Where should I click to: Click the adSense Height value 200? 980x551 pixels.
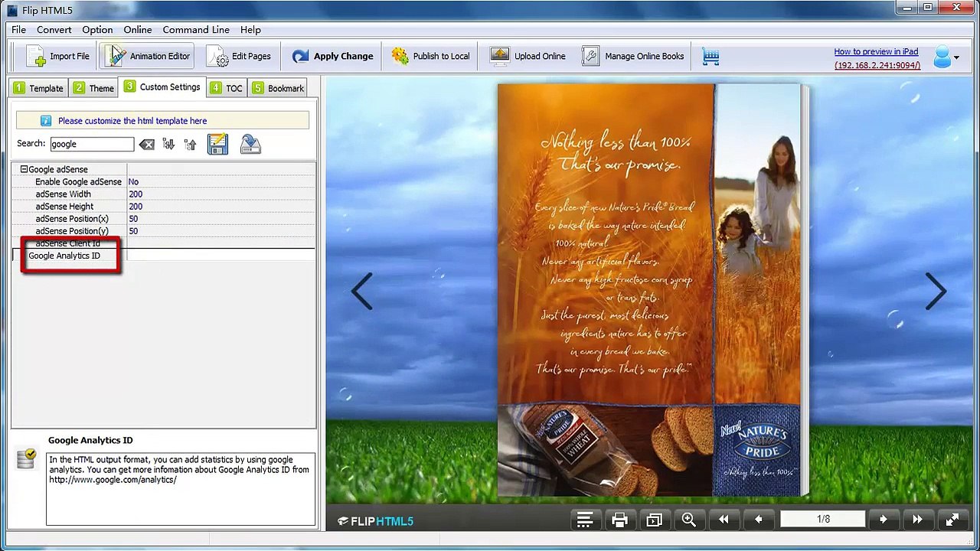[x=220, y=206]
